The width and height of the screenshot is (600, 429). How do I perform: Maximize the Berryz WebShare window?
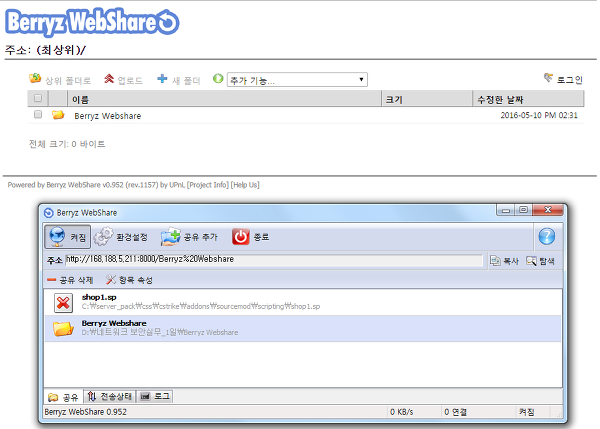pos(523,210)
